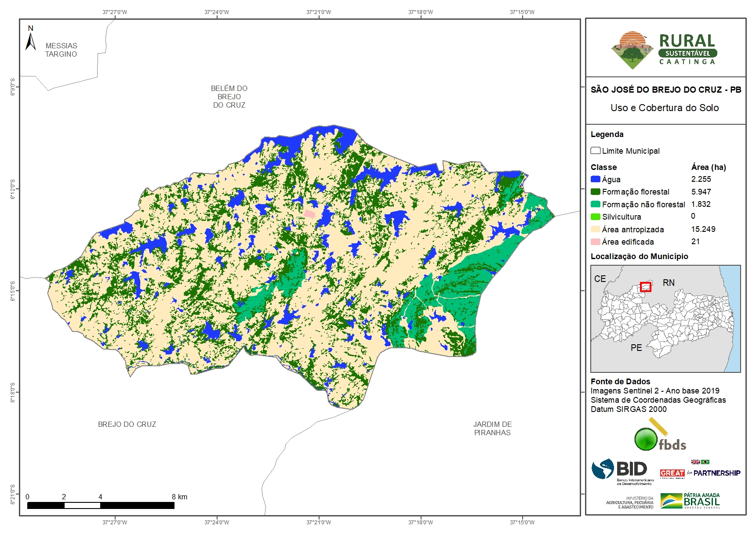
Task: Click the beige Área antropizada swatch
Action: click(x=596, y=229)
